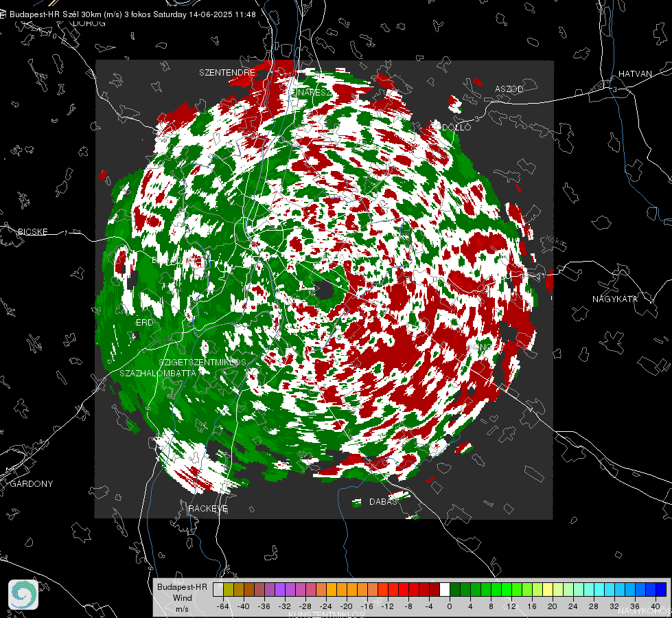The width and height of the screenshot is (672, 618).
Task: Click the GARDONY city label
Action: coord(32,484)
